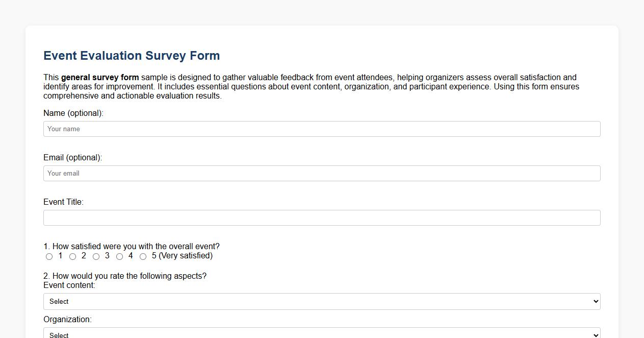Select rating 1 for overall satisfaction
Viewport: 644px width, 338px height.
[49, 256]
